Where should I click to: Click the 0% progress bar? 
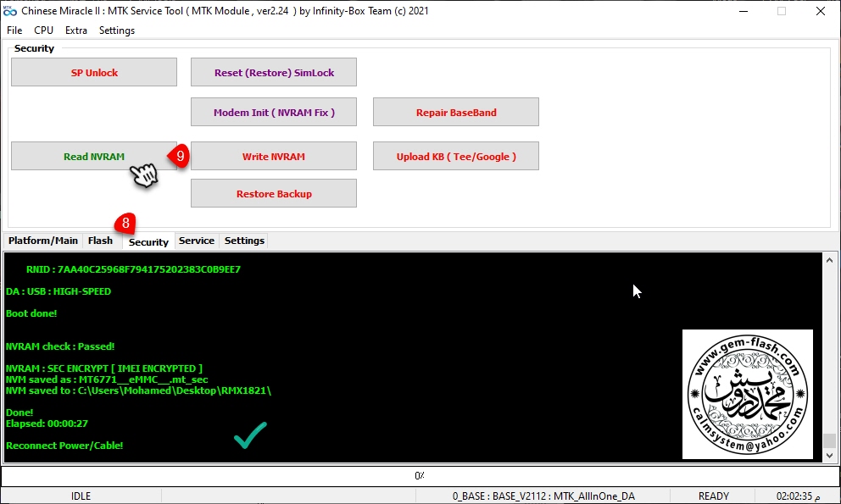click(x=420, y=475)
